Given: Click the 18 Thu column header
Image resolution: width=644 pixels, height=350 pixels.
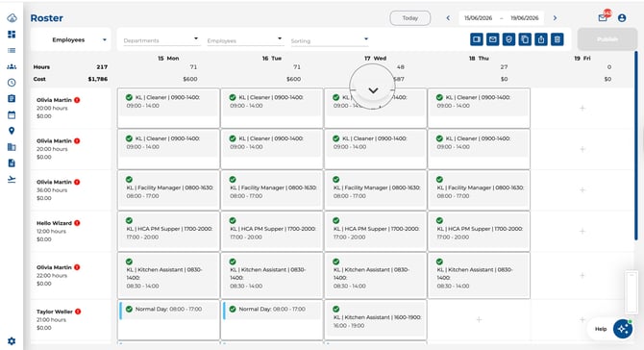Looking at the screenshot, I should coord(479,59).
